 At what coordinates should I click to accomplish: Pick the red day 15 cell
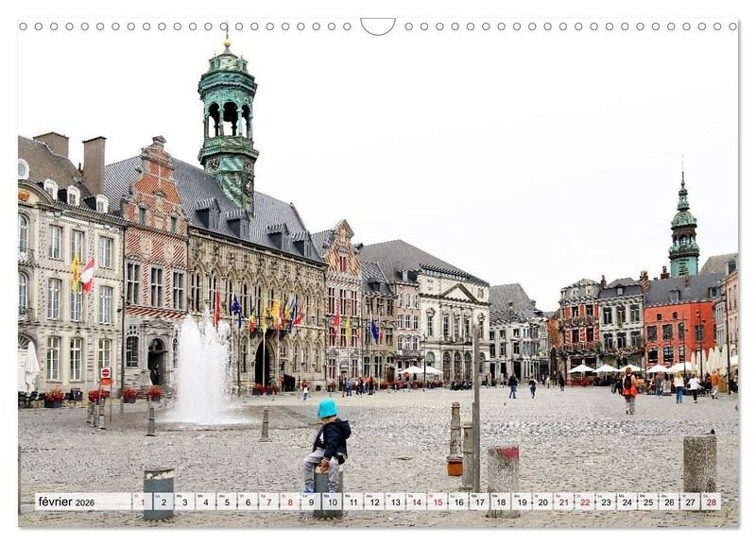438,502
